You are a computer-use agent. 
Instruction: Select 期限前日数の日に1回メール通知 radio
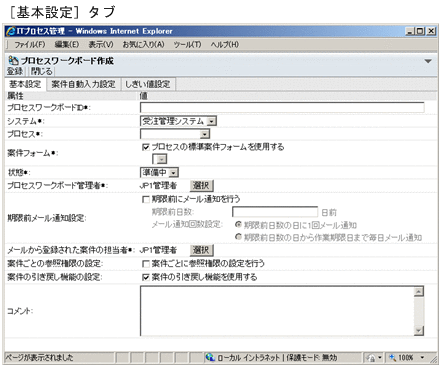click(x=238, y=225)
